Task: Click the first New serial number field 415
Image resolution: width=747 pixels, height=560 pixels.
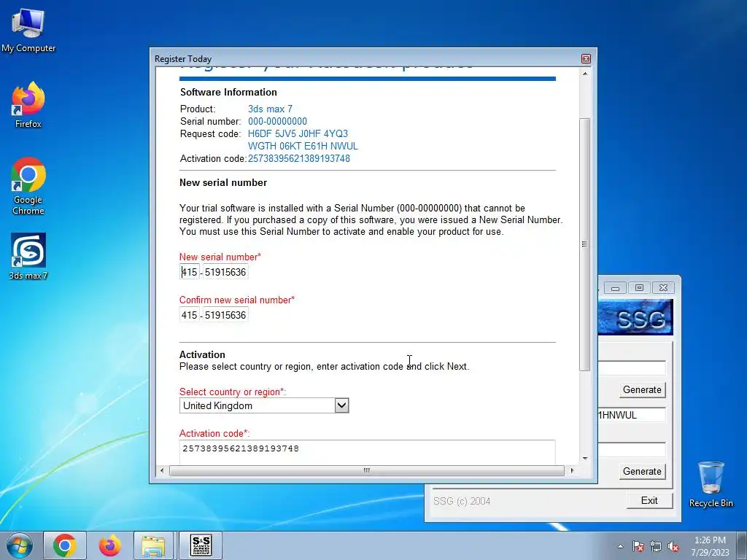Action: 189,272
